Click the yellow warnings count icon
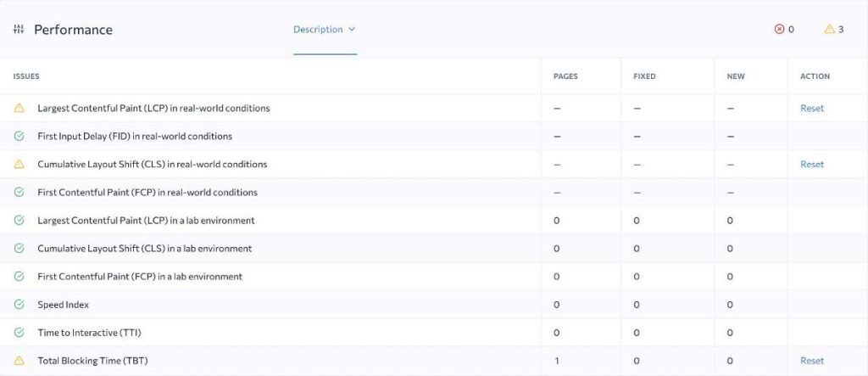 click(829, 30)
